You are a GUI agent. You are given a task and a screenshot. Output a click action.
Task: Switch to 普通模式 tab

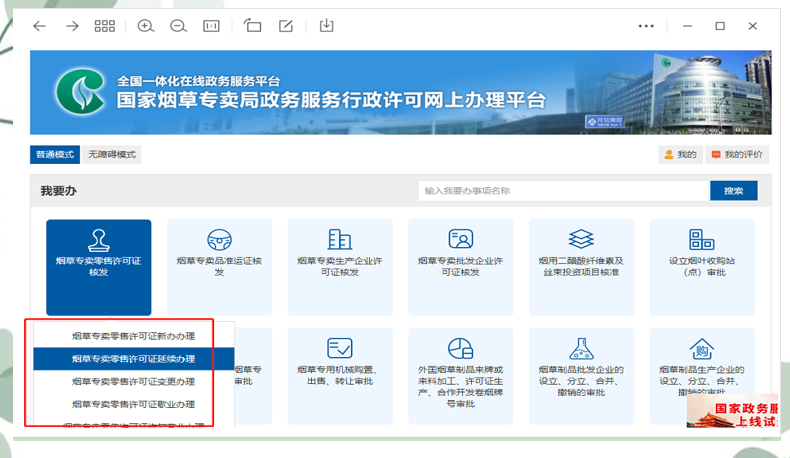point(55,154)
